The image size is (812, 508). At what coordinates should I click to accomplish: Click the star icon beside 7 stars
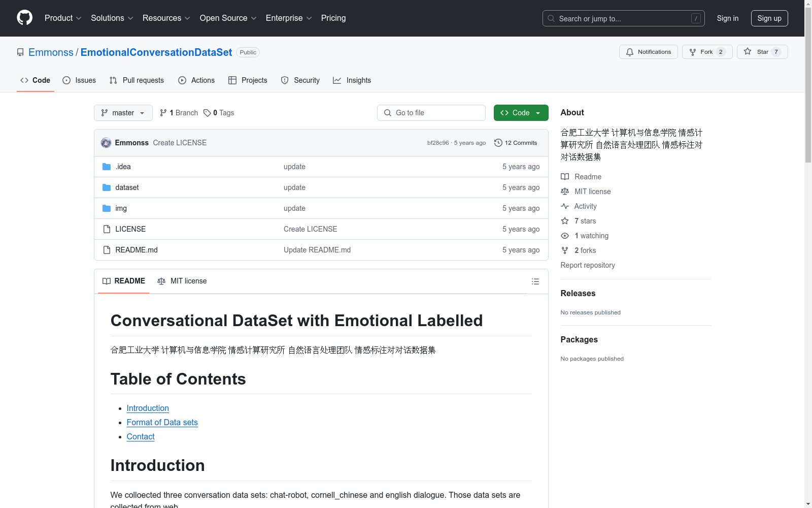pos(565,221)
